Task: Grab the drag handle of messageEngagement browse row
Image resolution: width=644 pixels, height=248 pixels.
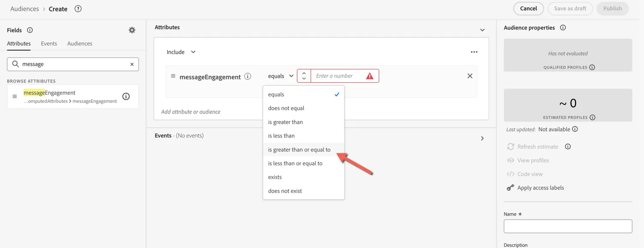Action: coord(15,96)
